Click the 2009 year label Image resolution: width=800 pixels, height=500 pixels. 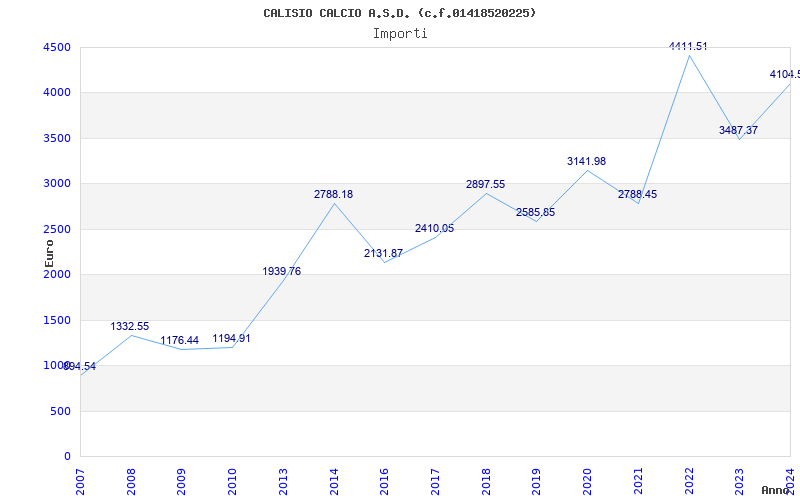coord(181,482)
